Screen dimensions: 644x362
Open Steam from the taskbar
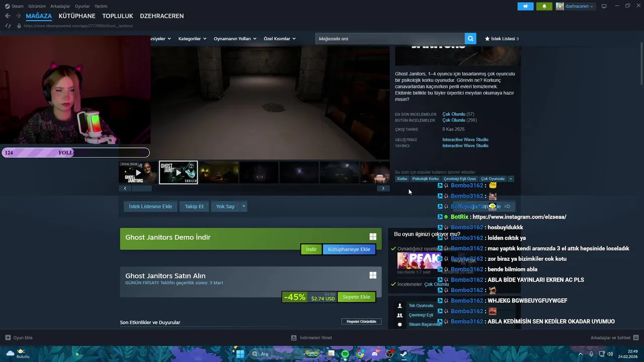point(404,354)
